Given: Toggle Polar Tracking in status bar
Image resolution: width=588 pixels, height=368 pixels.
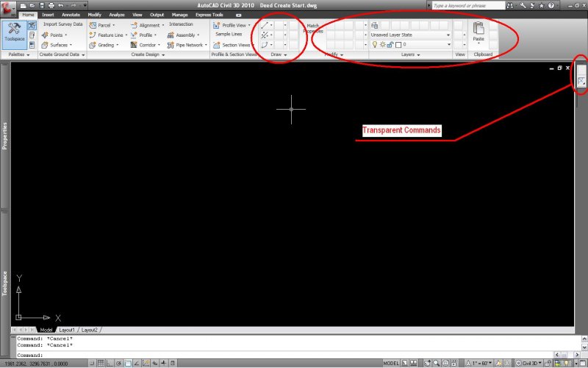Looking at the screenshot, I should point(119,363).
